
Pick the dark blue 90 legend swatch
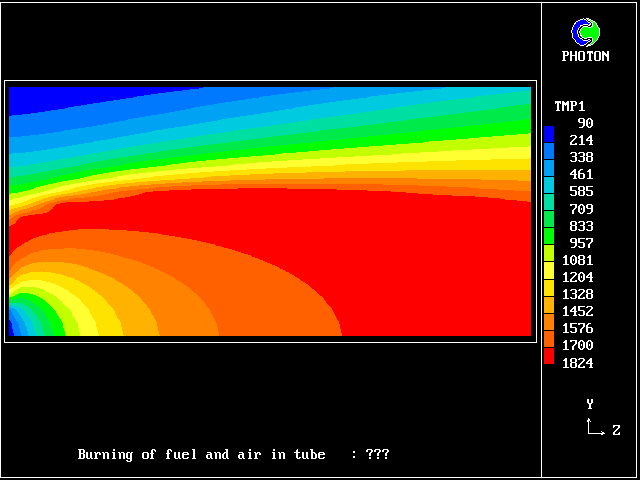pyautogui.click(x=549, y=130)
